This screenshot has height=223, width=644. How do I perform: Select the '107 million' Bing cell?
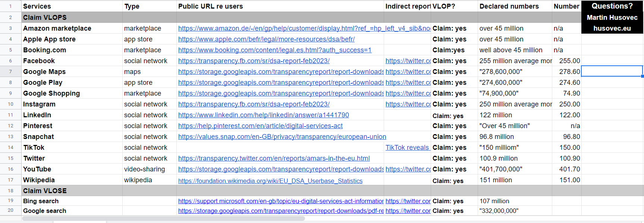click(515, 201)
